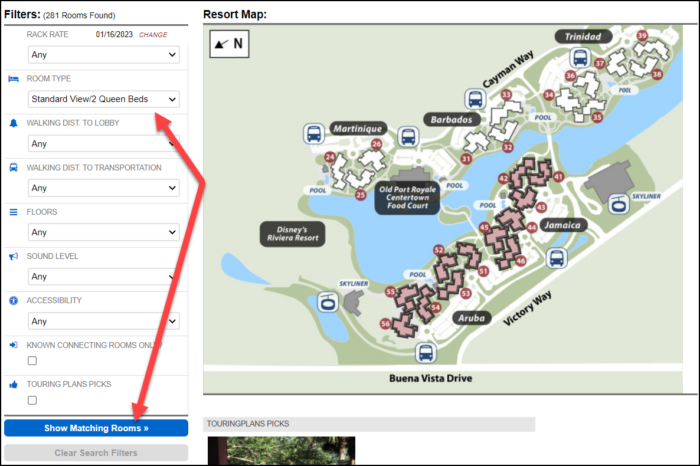Open the Floors dropdown
The image size is (700, 466).
pyautogui.click(x=104, y=232)
